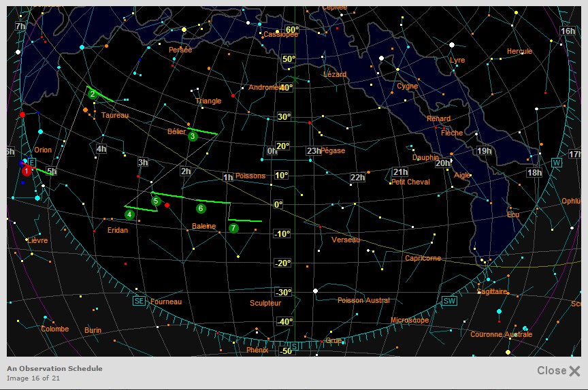588x390 pixels.
Task: Click the Taureau constellation label
Action: (115, 115)
